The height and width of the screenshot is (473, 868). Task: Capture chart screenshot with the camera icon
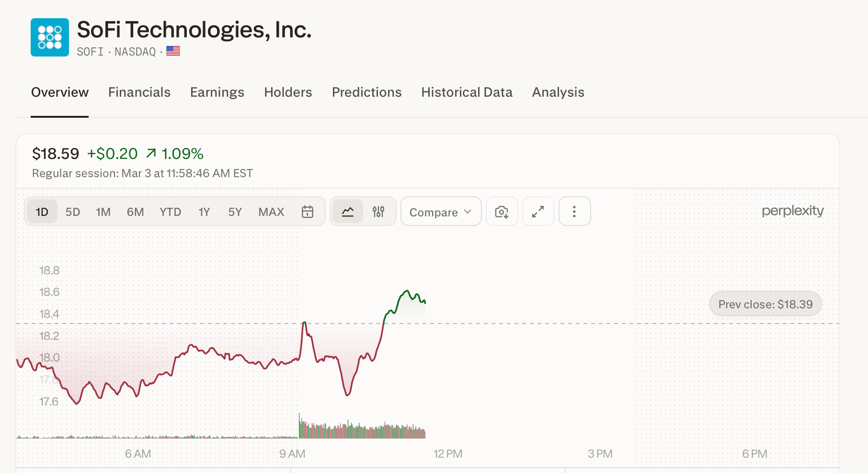click(502, 211)
